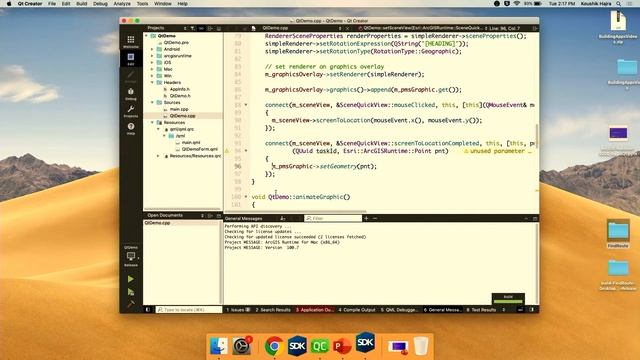Viewport: 640px width, 360px height.
Task: Maximize the output pane
Action: (535, 218)
